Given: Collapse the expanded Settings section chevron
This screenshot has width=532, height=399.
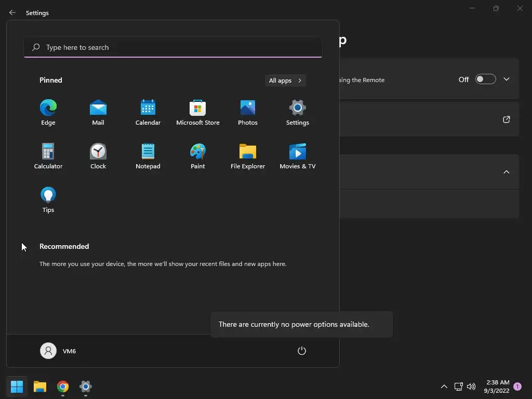Looking at the screenshot, I should coord(507,172).
